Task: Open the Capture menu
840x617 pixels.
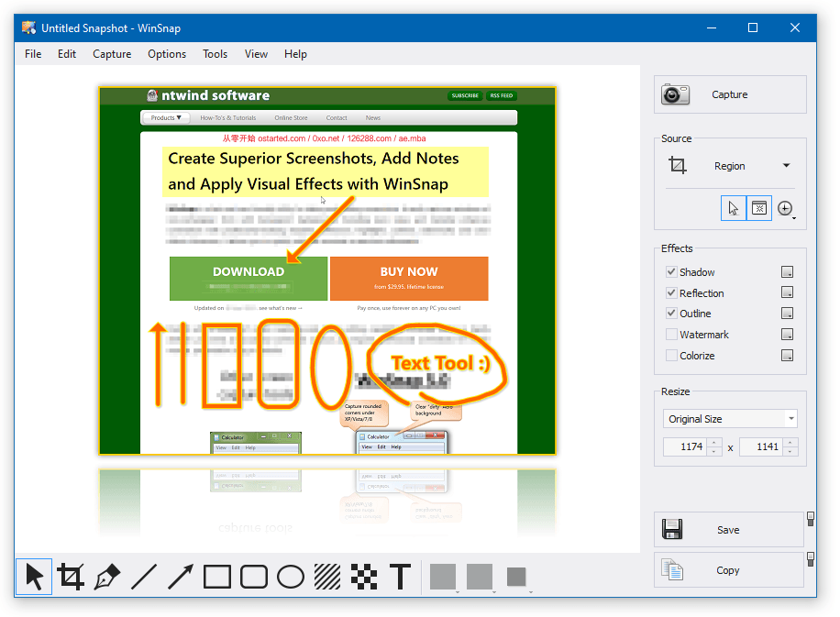Action: coord(112,54)
